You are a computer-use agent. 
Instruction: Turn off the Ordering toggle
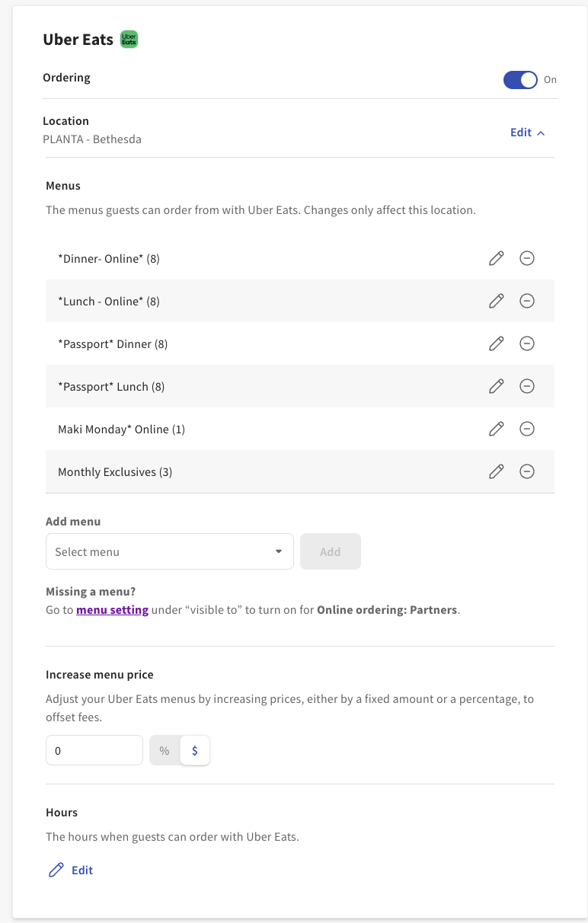pyautogui.click(x=520, y=79)
